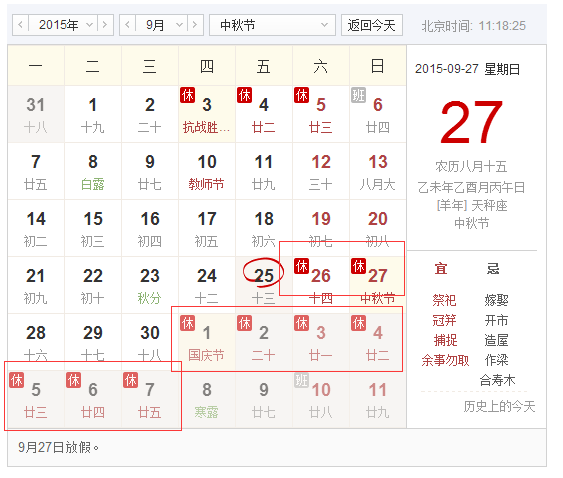The height and width of the screenshot is (478, 563).
Task: Click the 班 badge on October 10
Action: tap(301, 380)
